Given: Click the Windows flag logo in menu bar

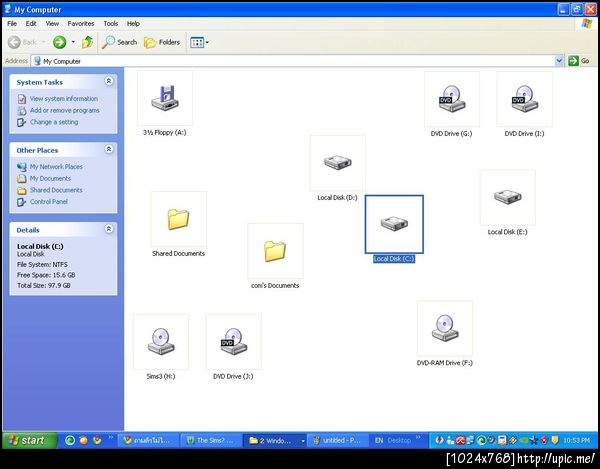Looking at the screenshot, I should pyautogui.click(x=586, y=24).
